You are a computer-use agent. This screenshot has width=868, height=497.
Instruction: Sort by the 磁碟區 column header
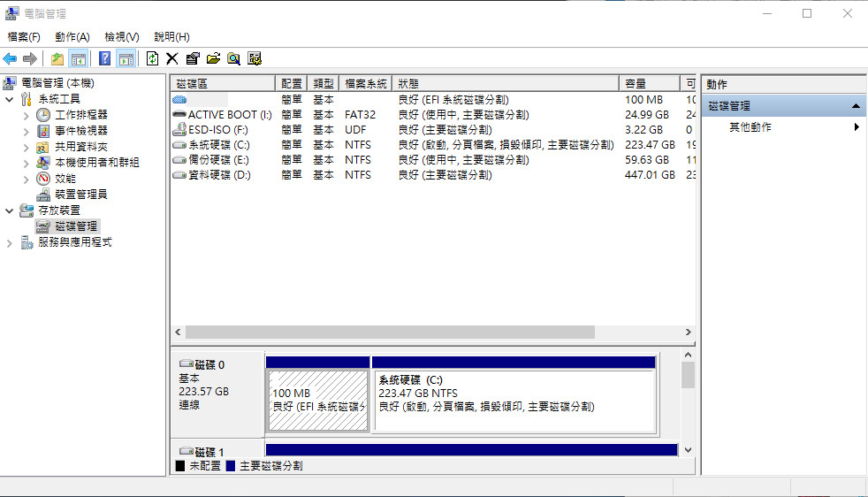pyautogui.click(x=223, y=84)
